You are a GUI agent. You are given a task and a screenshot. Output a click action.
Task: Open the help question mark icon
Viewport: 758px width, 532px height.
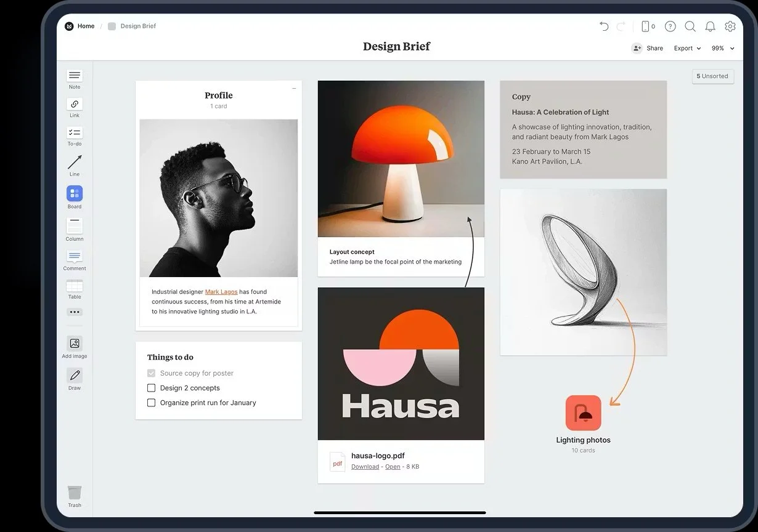pyautogui.click(x=670, y=26)
